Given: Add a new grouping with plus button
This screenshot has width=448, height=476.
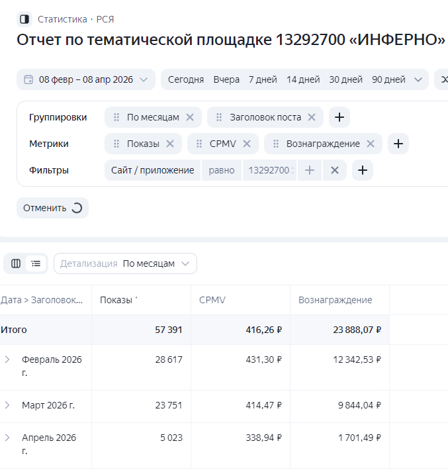Looking at the screenshot, I should tap(339, 117).
